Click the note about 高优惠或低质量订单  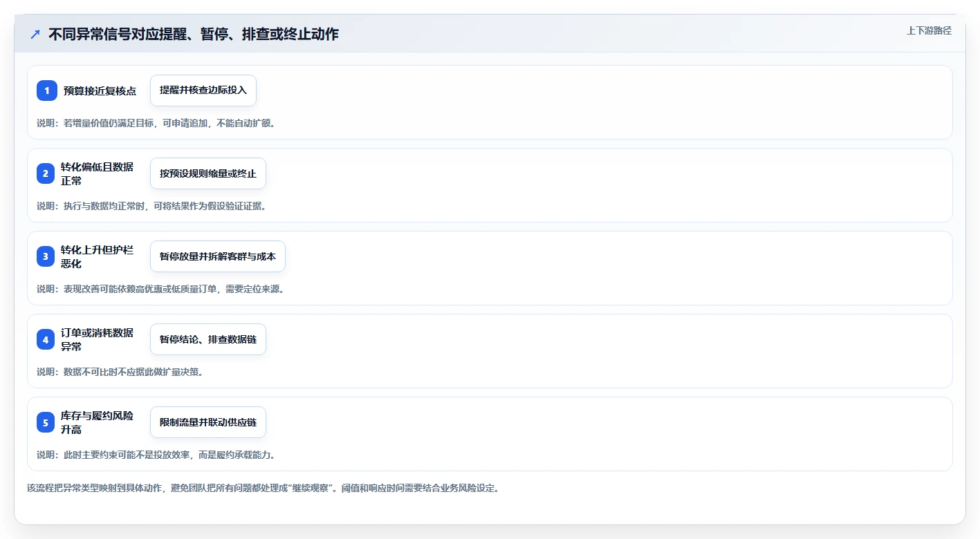[160, 289]
